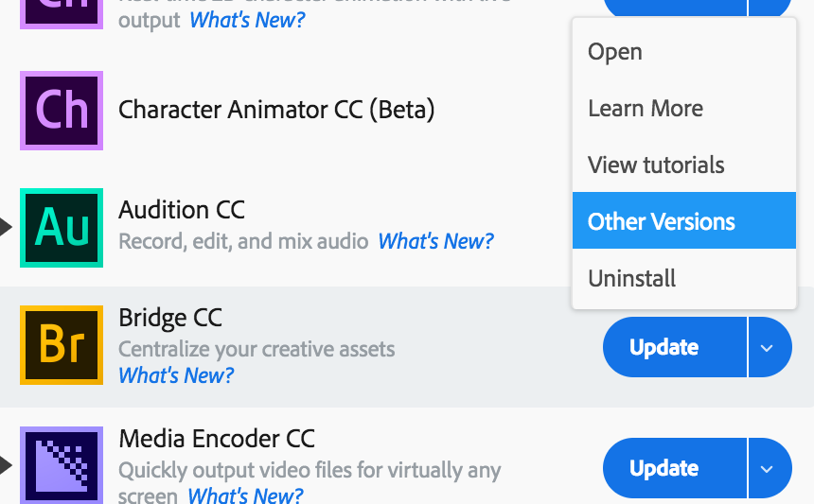Image resolution: width=814 pixels, height=504 pixels.
Task: Expand the arrow left of Audition icon
Action: pyautogui.click(x=6, y=227)
